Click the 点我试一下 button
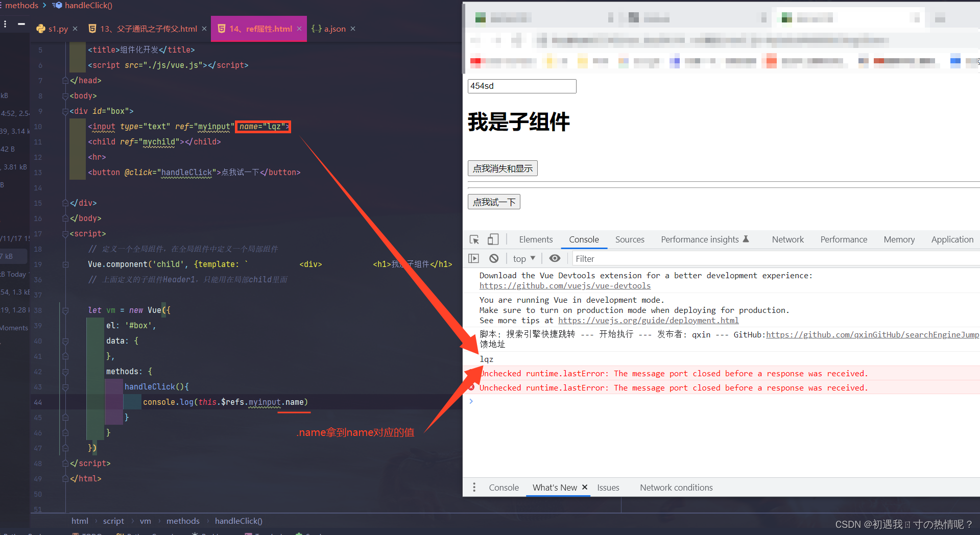 pos(494,202)
